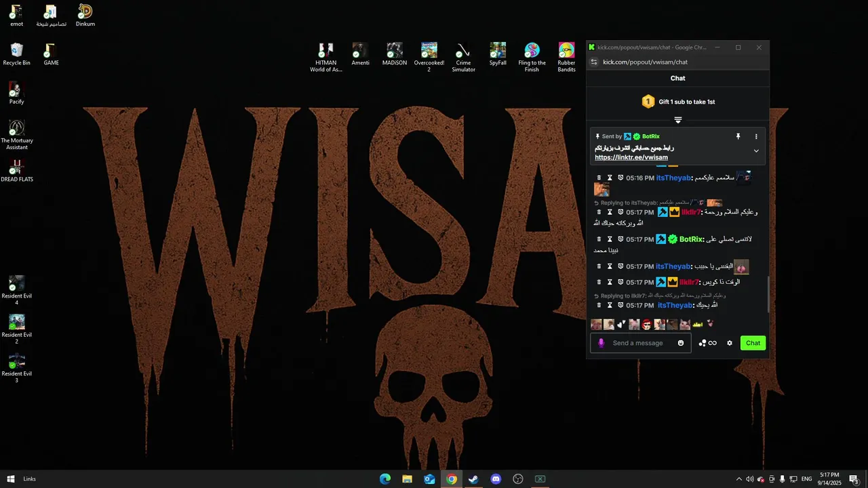
Task: Select the emot desktop icon
Action: pyautogui.click(x=16, y=16)
